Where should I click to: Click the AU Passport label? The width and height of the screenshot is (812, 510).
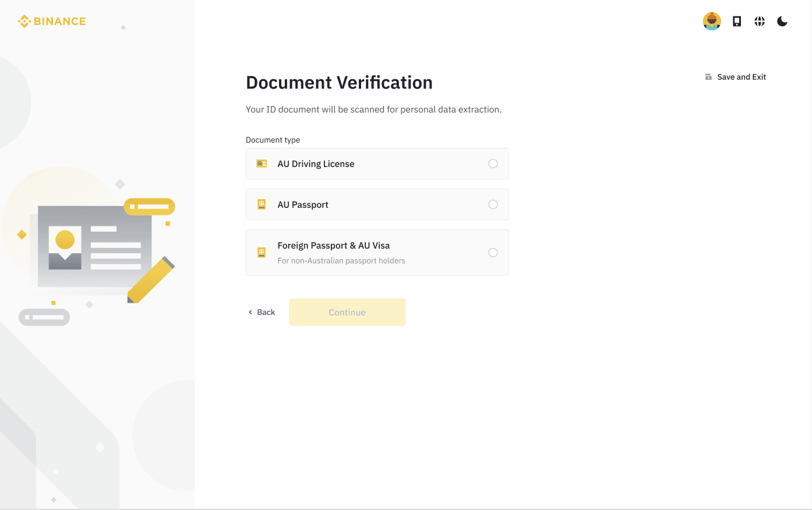click(x=303, y=204)
